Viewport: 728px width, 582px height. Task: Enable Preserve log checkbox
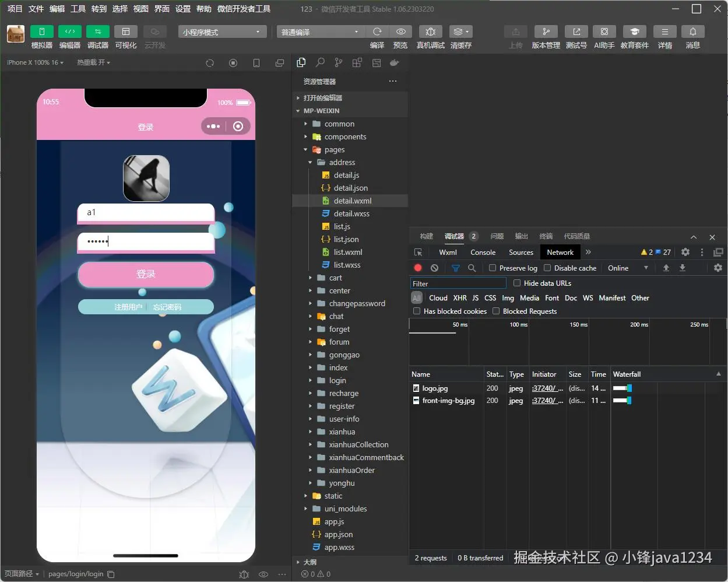click(x=493, y=268)
